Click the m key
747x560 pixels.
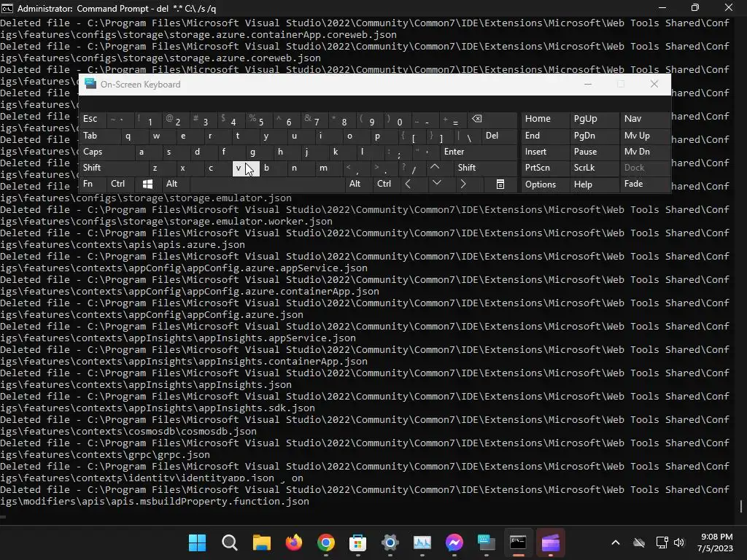pos(329,168)
